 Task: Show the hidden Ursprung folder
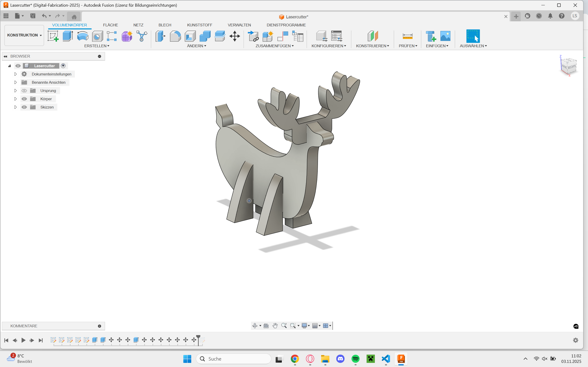point(24,91)
